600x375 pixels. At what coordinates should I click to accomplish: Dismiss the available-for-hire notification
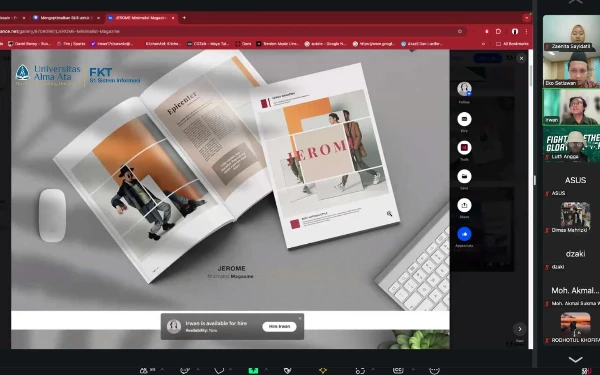[300, 318]
